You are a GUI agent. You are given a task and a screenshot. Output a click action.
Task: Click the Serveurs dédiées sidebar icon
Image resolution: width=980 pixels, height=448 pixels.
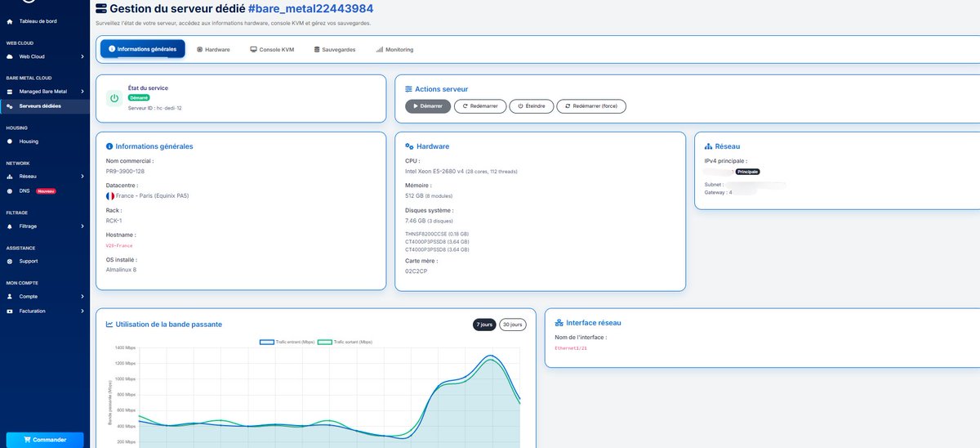click(10, 106)
